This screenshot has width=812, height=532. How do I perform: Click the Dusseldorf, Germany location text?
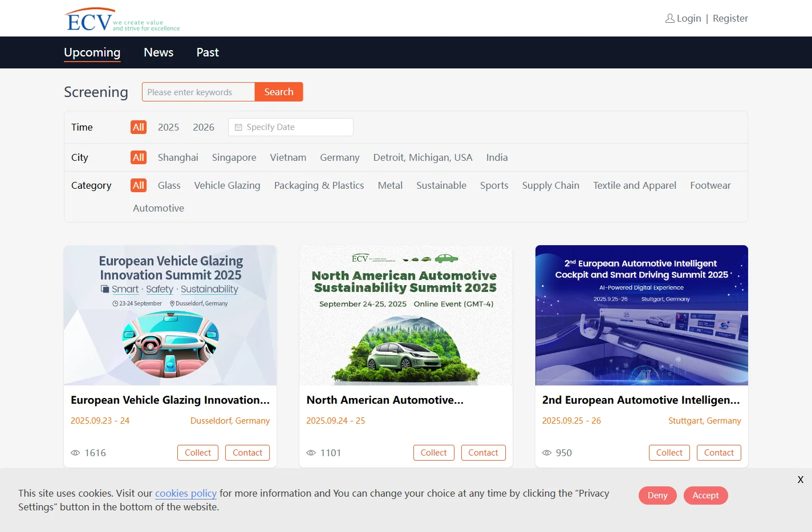[x=230, y=421]
